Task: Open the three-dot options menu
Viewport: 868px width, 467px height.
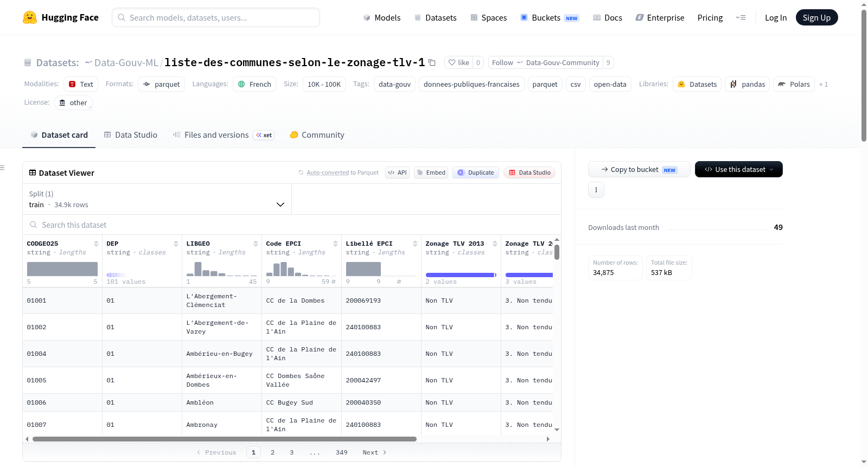Action: tap(596, 190)
